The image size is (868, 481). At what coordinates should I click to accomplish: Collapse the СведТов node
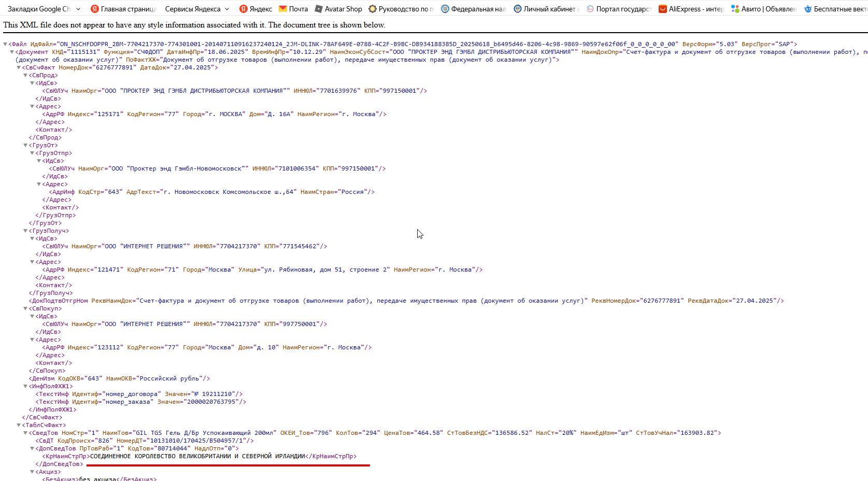point(25,433)
